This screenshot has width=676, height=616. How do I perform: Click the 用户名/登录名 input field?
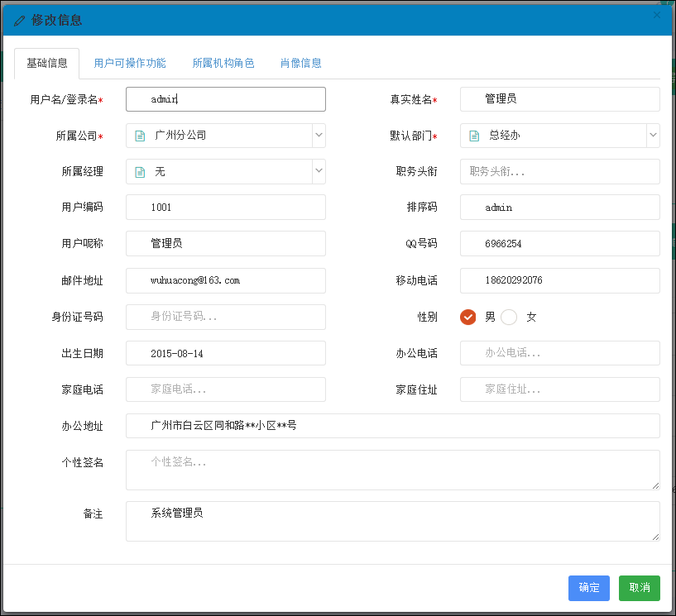click(226, 99)
